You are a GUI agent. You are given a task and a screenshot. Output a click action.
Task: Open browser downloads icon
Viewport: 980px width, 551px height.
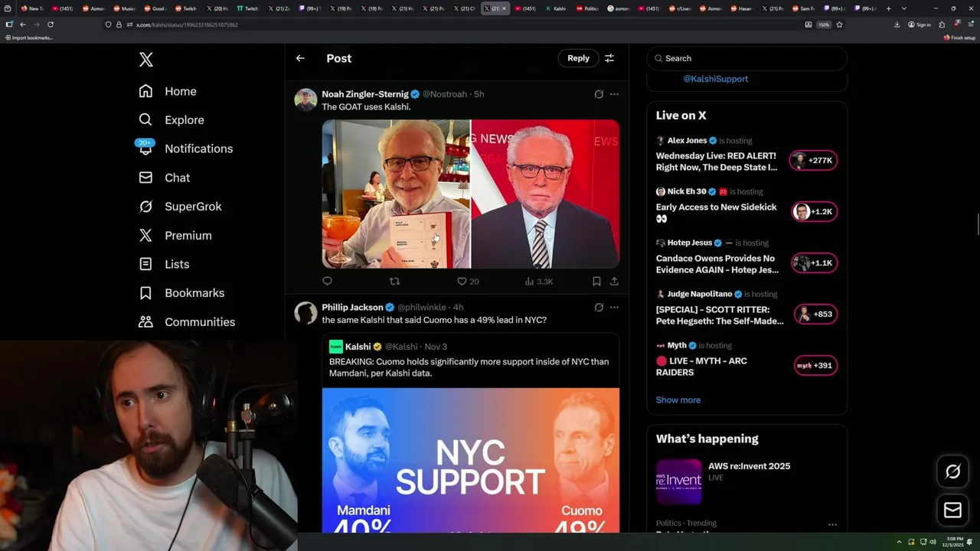(x=897, y=24)
